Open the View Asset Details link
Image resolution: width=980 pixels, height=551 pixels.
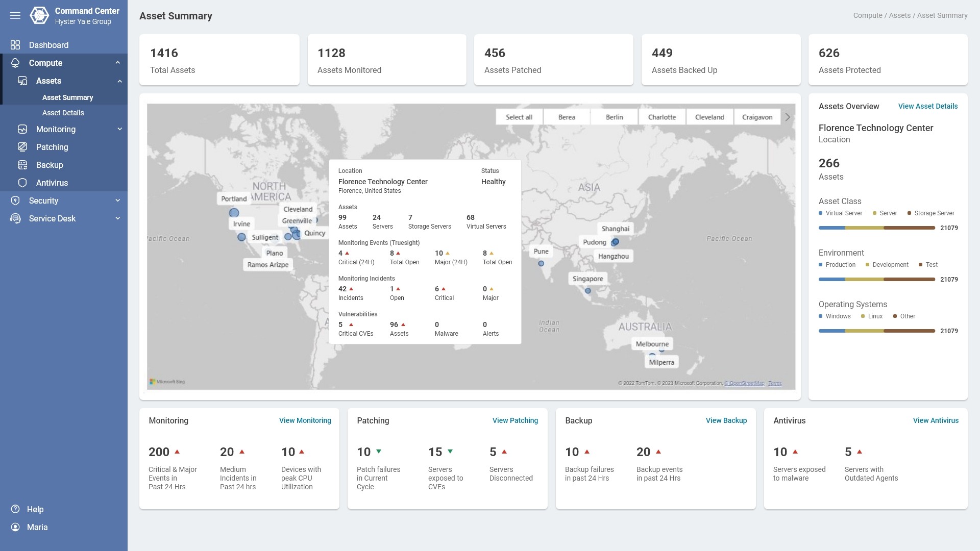coord(927,106)
